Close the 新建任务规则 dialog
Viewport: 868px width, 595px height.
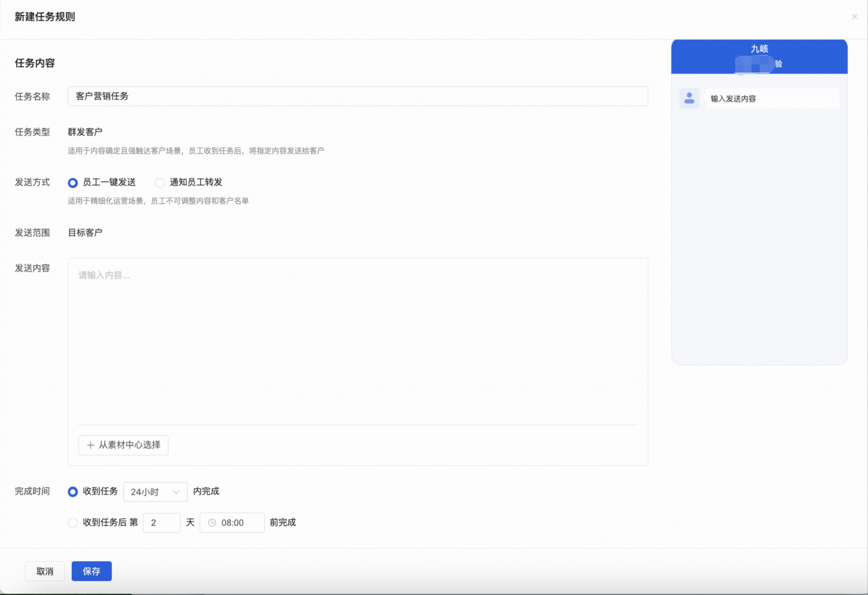point(854,17)
